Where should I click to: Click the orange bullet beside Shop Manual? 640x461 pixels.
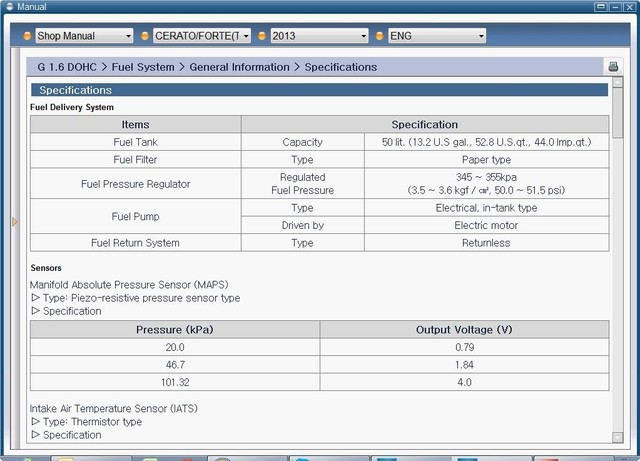pos(27,36)
